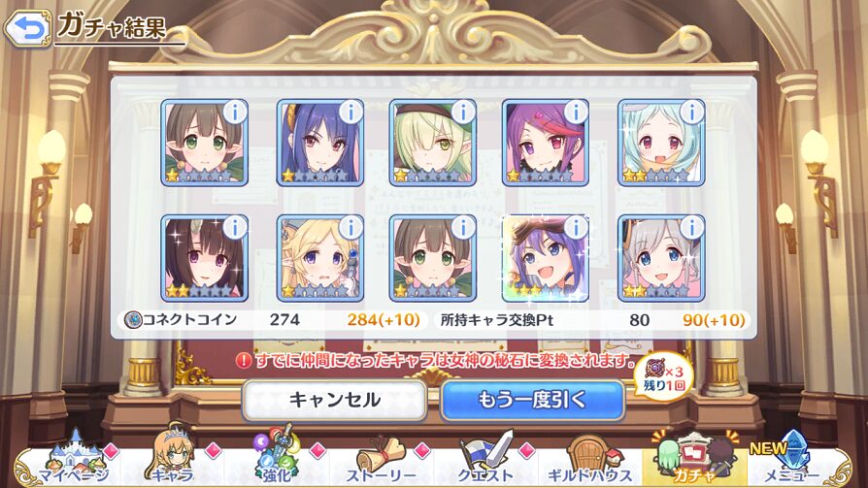Click the キャンセル button
Viewport: 868px width, 488px height.
334,400
